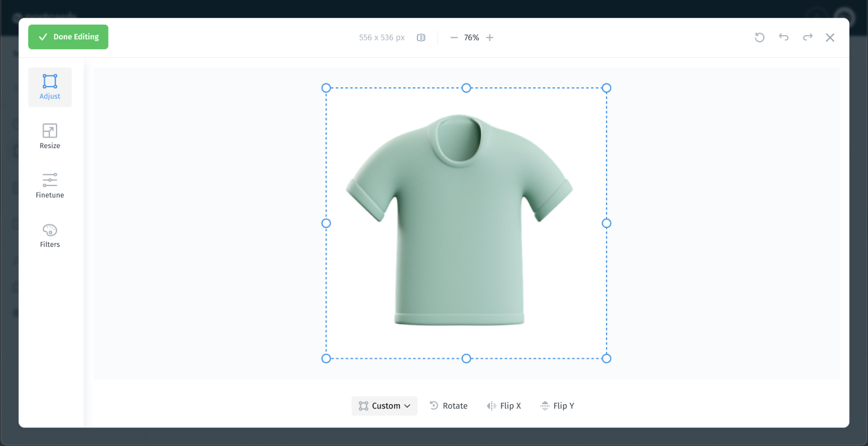This screenshot has width=868, height=446.
Task: Undo the last edit
Action: 784,37
